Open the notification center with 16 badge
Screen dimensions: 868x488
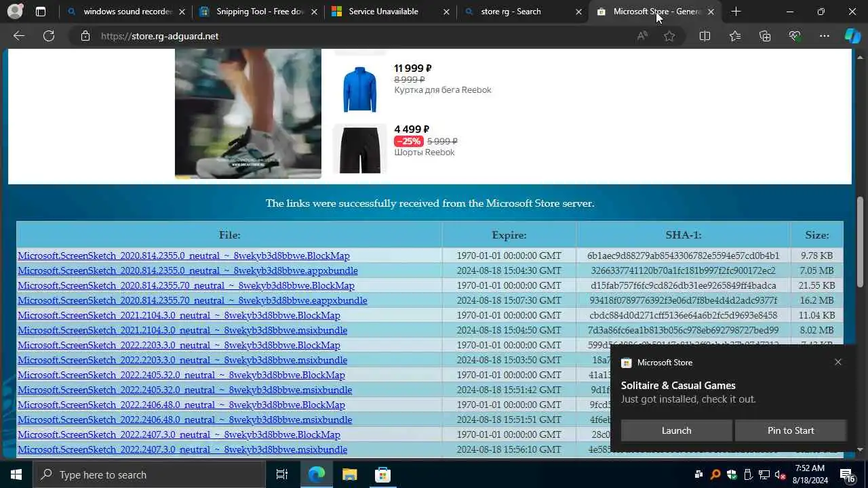[847, 474]
